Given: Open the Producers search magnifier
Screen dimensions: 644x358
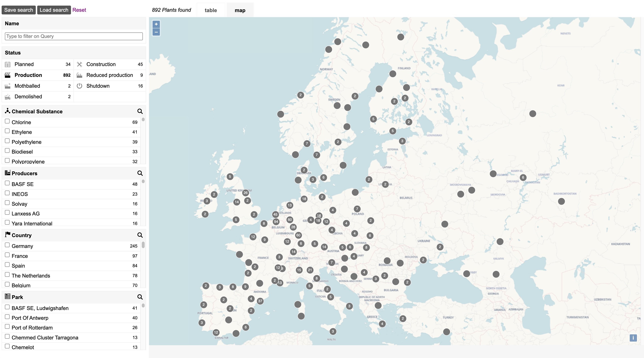Looking at the screenshot, I should pos(140,173).
